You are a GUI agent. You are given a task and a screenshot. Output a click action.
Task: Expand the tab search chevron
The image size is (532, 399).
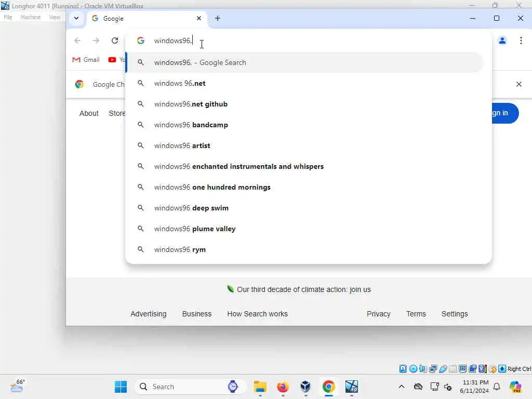point(76,18)
